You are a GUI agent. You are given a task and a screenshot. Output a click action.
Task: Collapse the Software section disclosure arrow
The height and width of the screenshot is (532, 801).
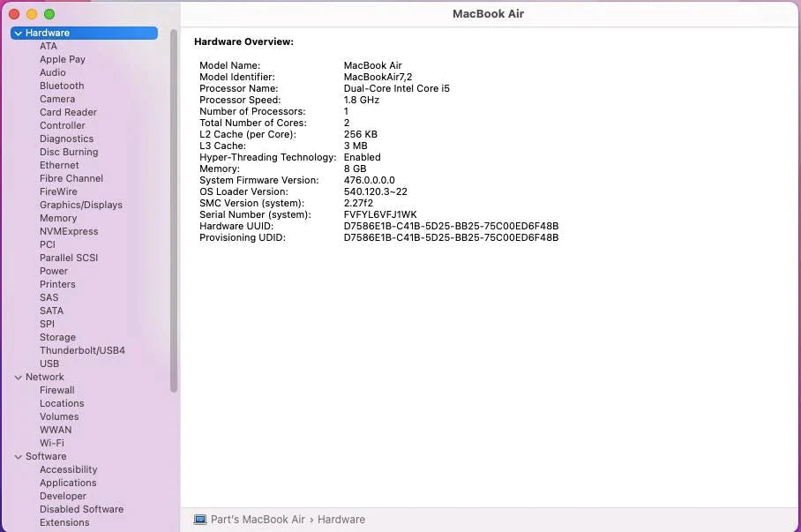18,457
